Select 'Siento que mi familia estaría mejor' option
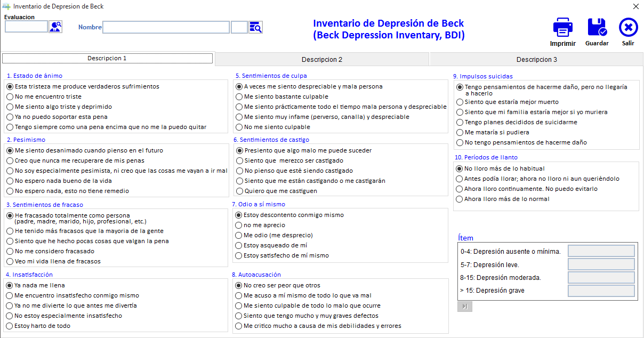Image resolution: width=644 pixels, height=338 pixels. 532,112
